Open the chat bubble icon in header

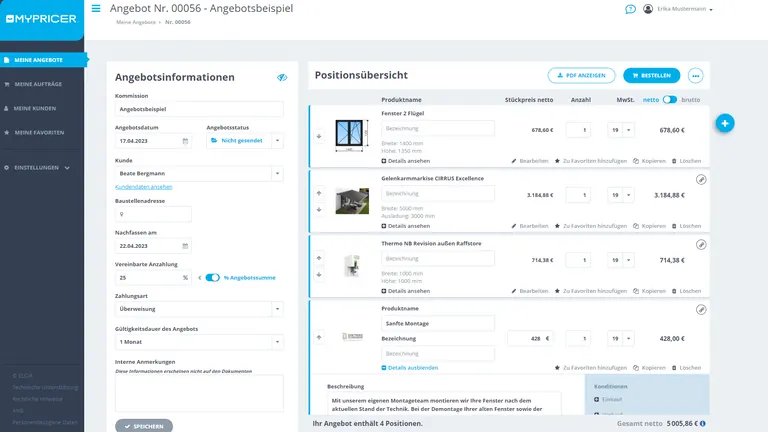630,9
